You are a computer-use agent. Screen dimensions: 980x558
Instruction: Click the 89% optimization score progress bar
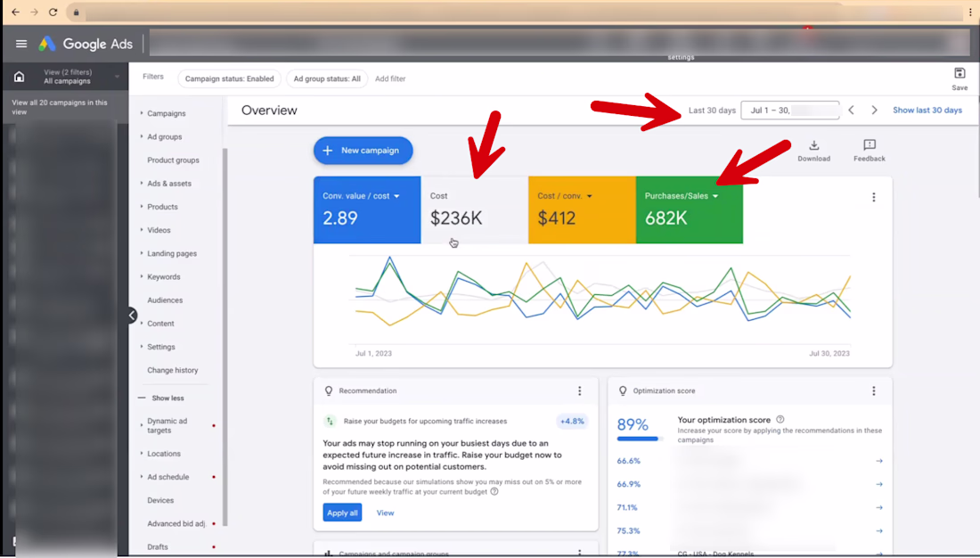tap(639, 439)
